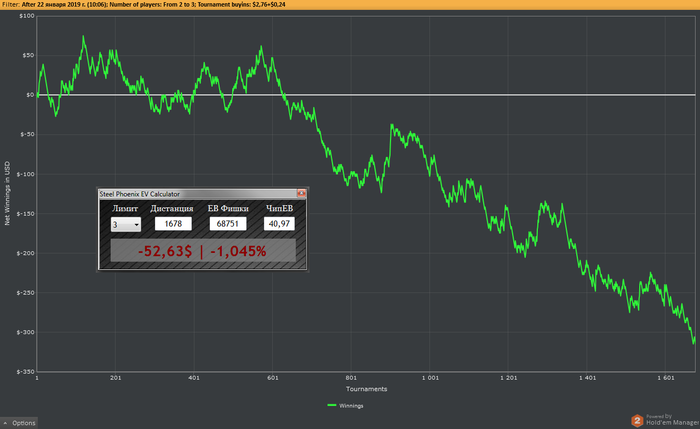Toggle the Winnings legend entry
Image resolution: width=700 pixels, height=429 pixels.
346,406
